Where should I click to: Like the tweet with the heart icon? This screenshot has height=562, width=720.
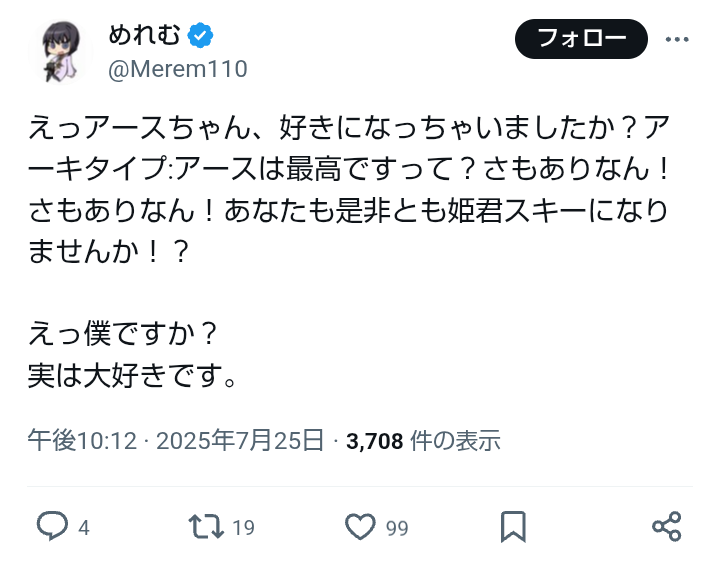359,526
